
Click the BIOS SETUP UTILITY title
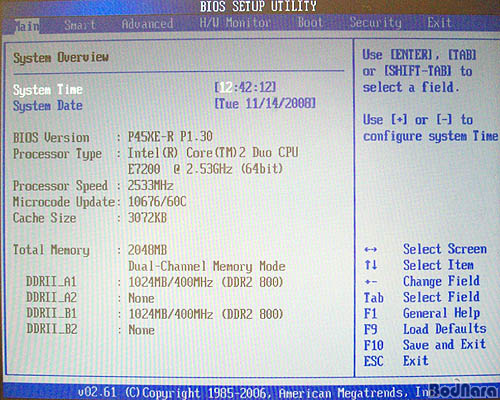pyautogui.click(x=258, y=6)
